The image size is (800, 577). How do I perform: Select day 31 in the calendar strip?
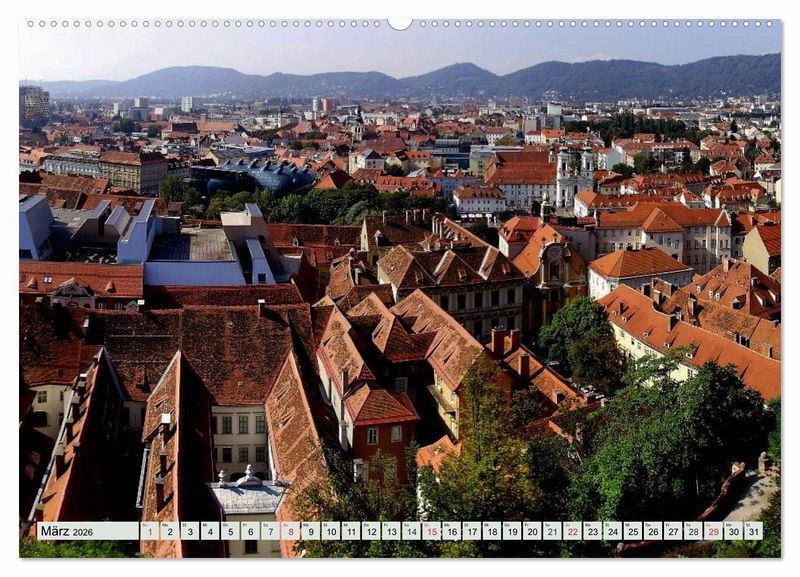click(x=754, y=531)
